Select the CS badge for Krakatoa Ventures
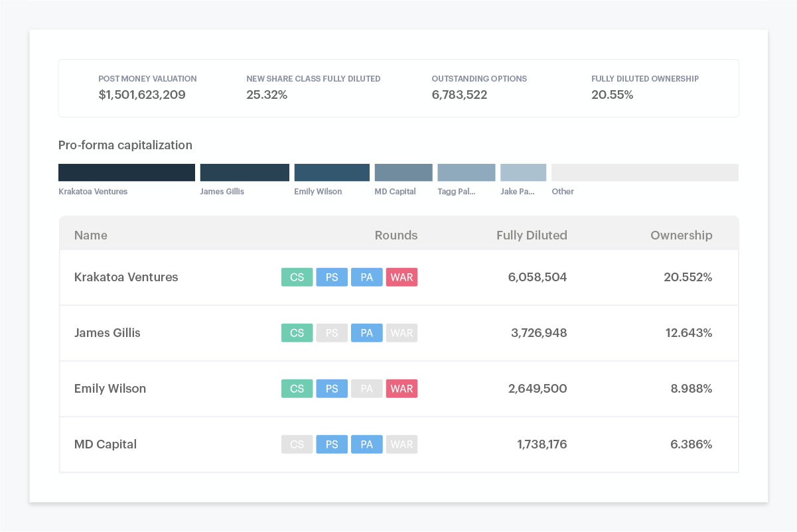The width and height of the screenshot is (797, 532). tap(297, 277)
